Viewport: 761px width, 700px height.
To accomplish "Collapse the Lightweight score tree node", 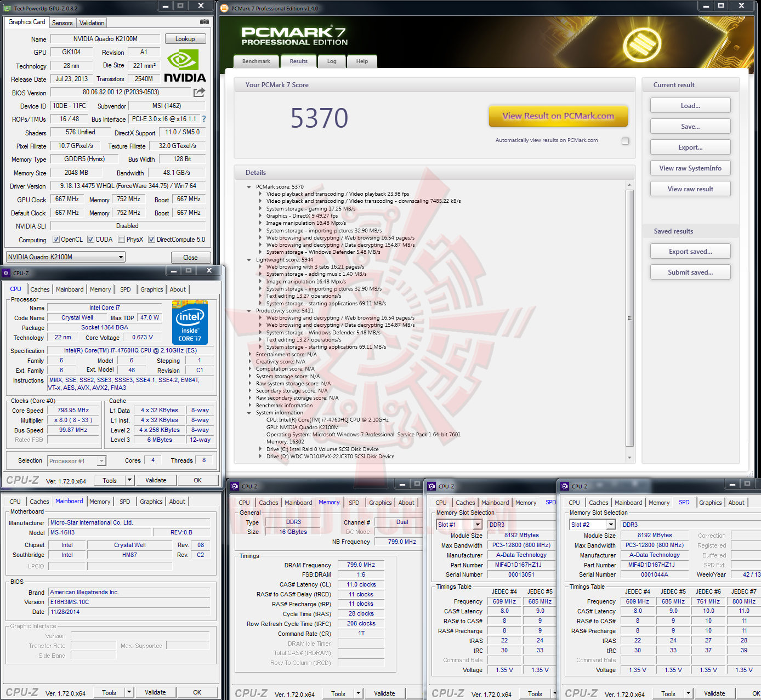I will click(249, 260).
